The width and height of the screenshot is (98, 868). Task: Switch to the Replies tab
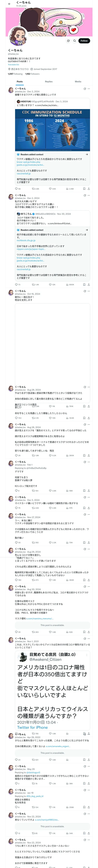pos(49,82)
